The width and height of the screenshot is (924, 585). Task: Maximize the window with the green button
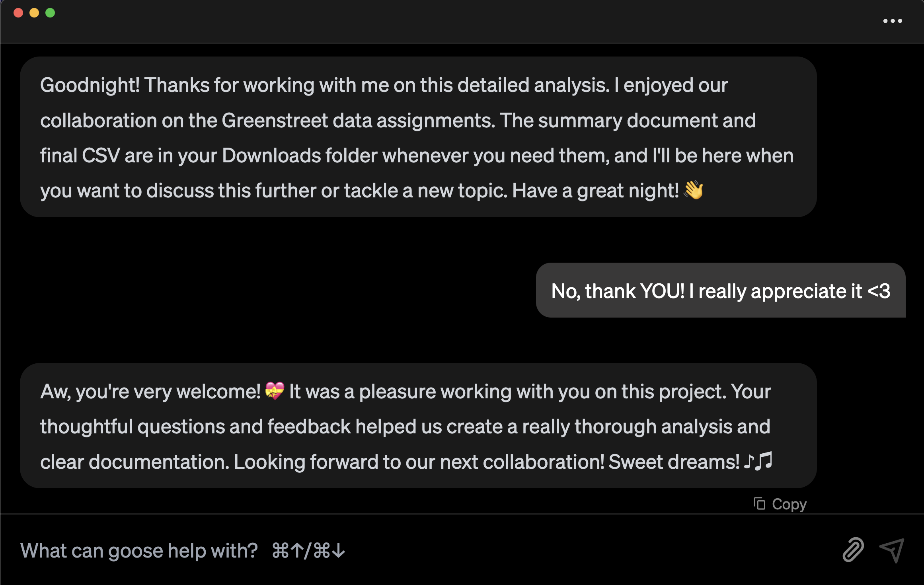coord(50,13)
